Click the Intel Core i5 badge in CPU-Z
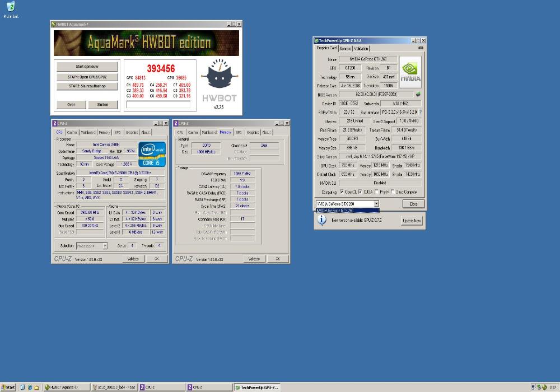This screenshot has width=560, height=392. [152, 154]
